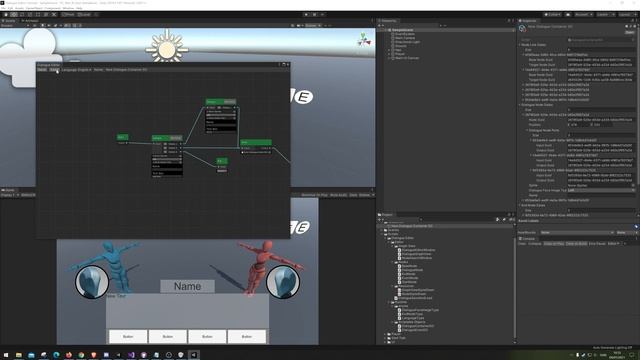The height and width of the screenshot is (360, 640).
Task: Switch to the Animator tab
Action: coord(30,20)
